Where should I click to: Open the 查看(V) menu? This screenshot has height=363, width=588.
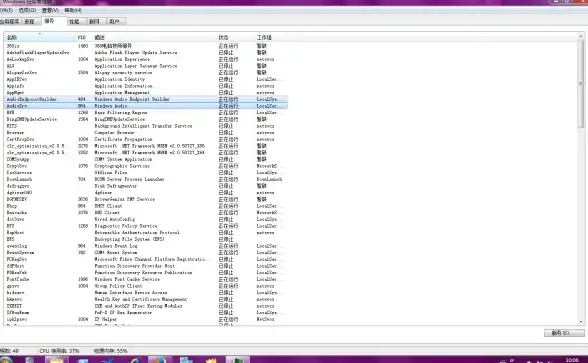click(x=50, y=10)
